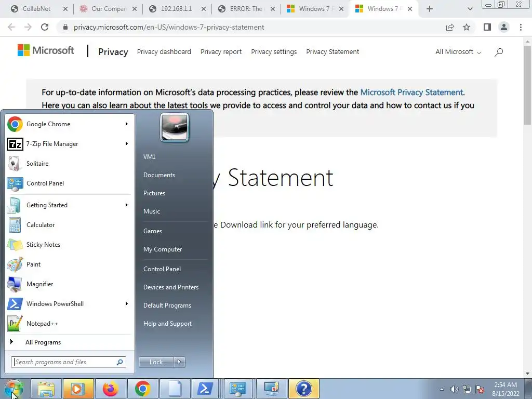This screenshot has width=532, height=399.
Task: Expand Google Chrome jump list arrow
Action: pos(127,124)
